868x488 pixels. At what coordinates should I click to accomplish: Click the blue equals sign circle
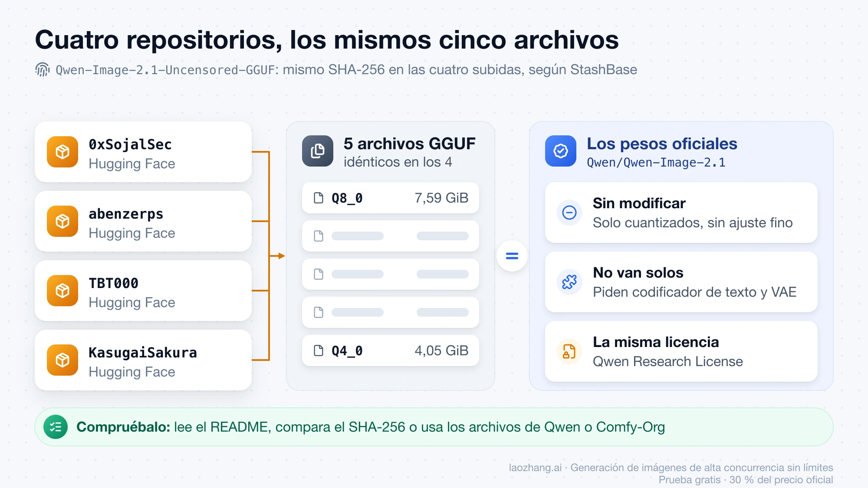pyautogui.click(x=512, y=256)
